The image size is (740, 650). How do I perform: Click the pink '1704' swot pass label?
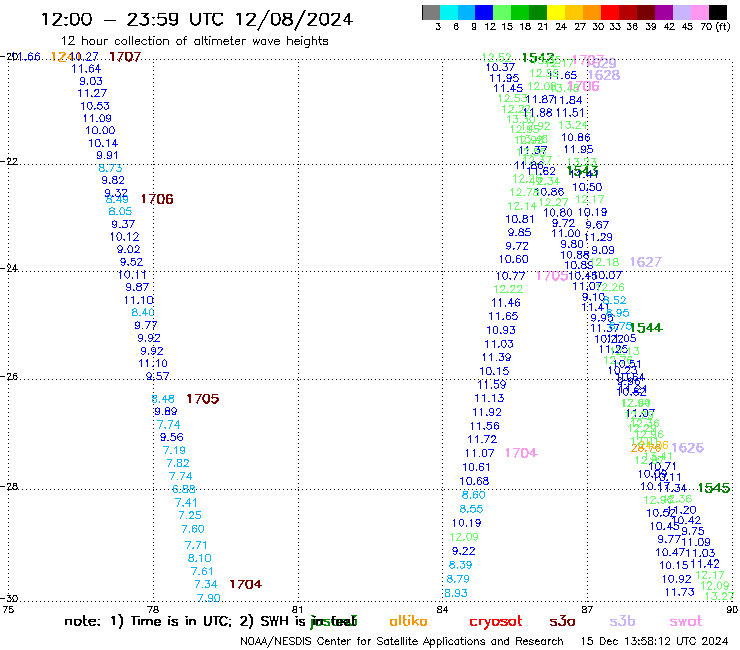(521, 453)
